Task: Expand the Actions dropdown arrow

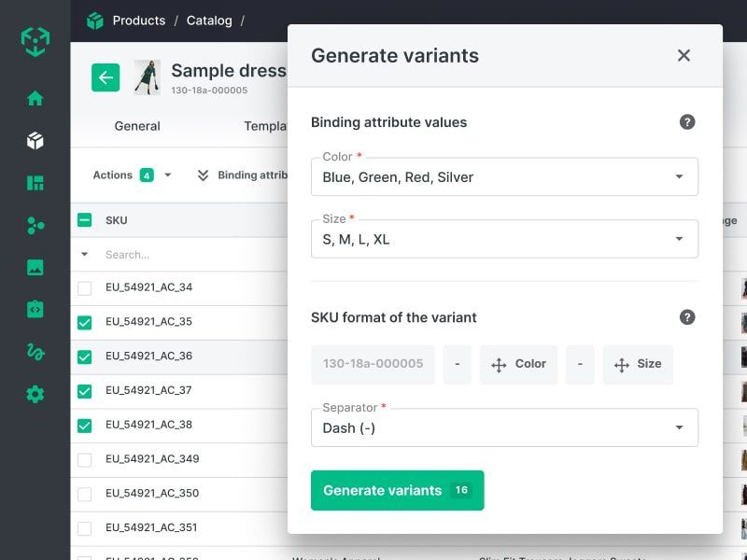Action: click(168, 175)
